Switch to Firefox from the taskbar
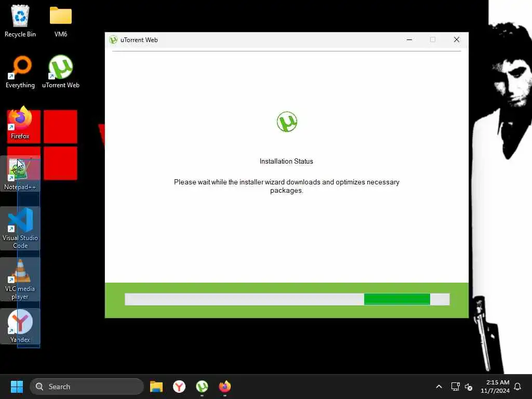This screenshot has height=399, width=532. [x=224, y=387]
